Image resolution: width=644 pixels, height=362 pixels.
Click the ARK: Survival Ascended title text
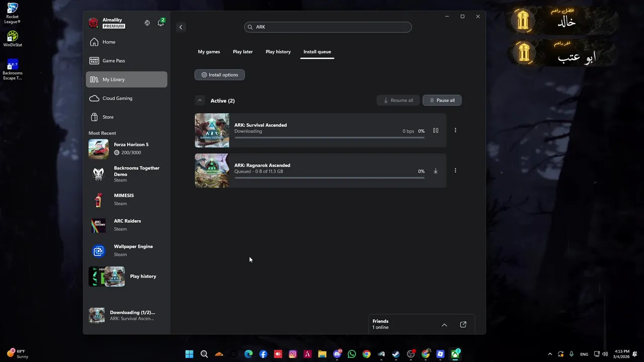(261, 125)
